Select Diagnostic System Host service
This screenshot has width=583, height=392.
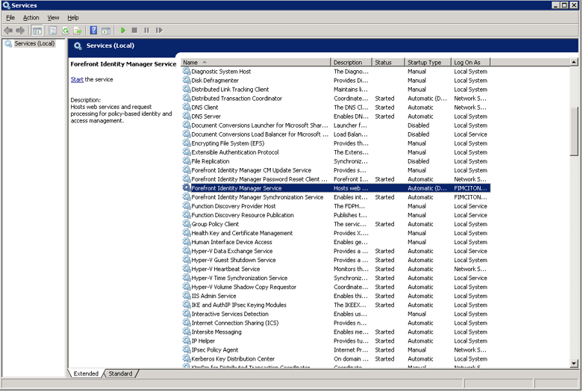click(x=336, y=72)
